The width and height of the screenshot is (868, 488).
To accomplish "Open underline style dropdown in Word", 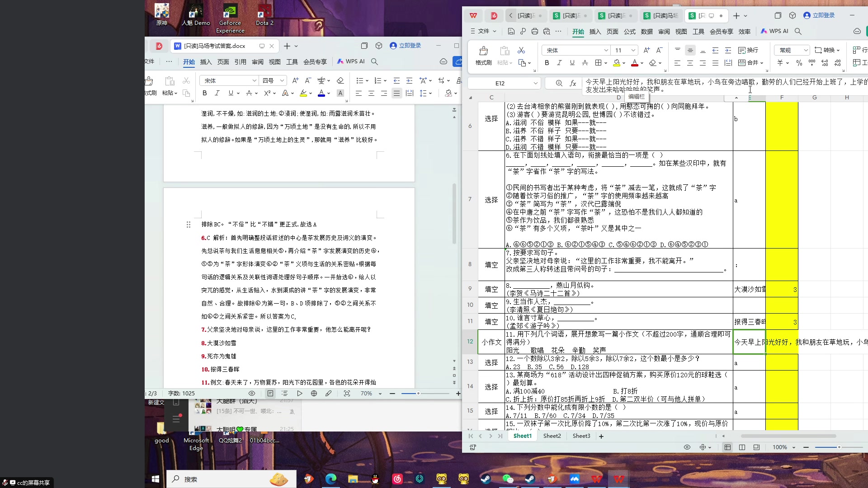I will point(238,94).
